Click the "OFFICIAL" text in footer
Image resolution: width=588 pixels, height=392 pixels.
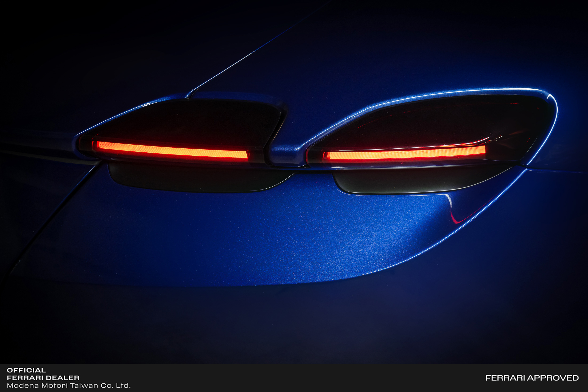click(26, 370)
